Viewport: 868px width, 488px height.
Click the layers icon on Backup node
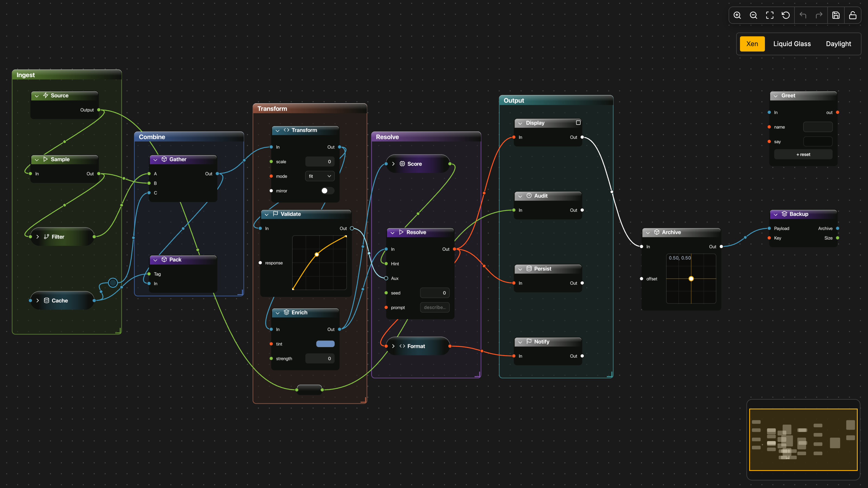pyautogui.click(x=784, y=214)
